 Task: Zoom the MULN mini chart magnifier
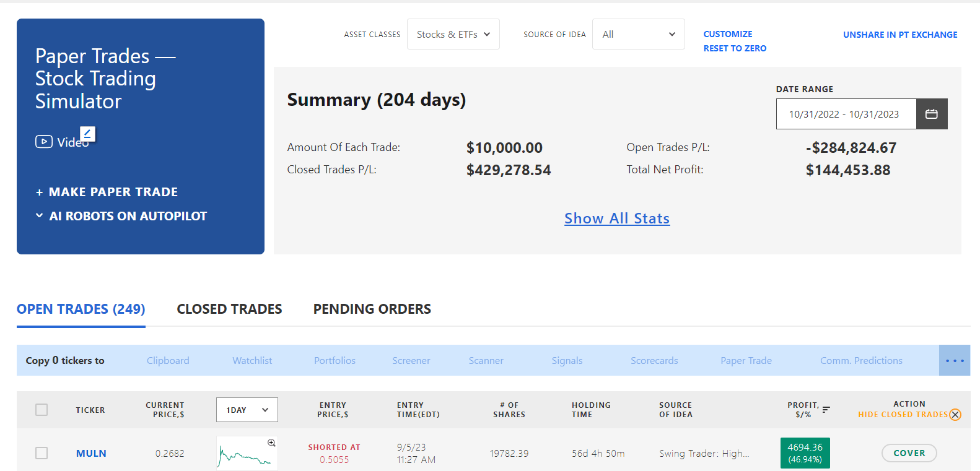tap(271, 443)
